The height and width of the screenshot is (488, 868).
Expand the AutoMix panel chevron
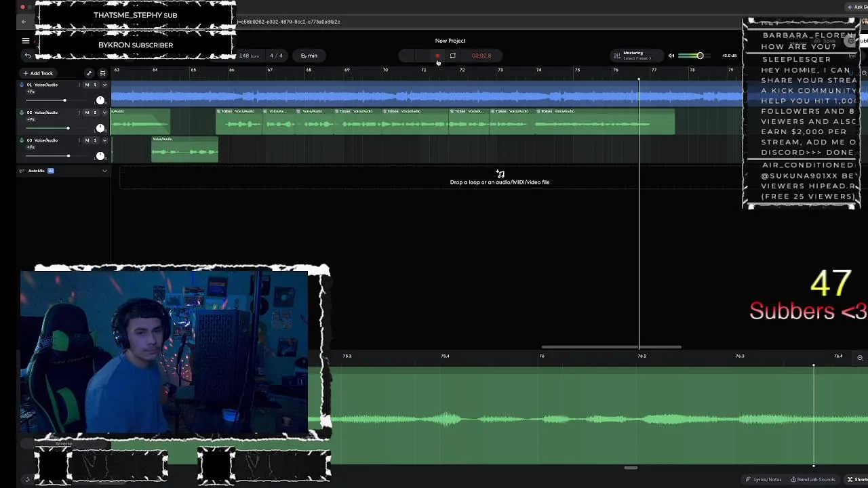[104, 171]
